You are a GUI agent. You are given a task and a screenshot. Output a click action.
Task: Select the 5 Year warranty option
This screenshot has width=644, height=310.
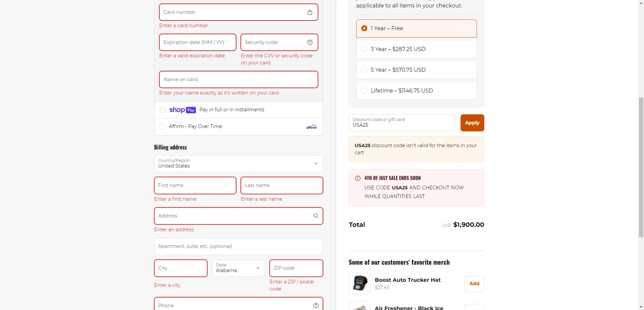pos(364,70)
